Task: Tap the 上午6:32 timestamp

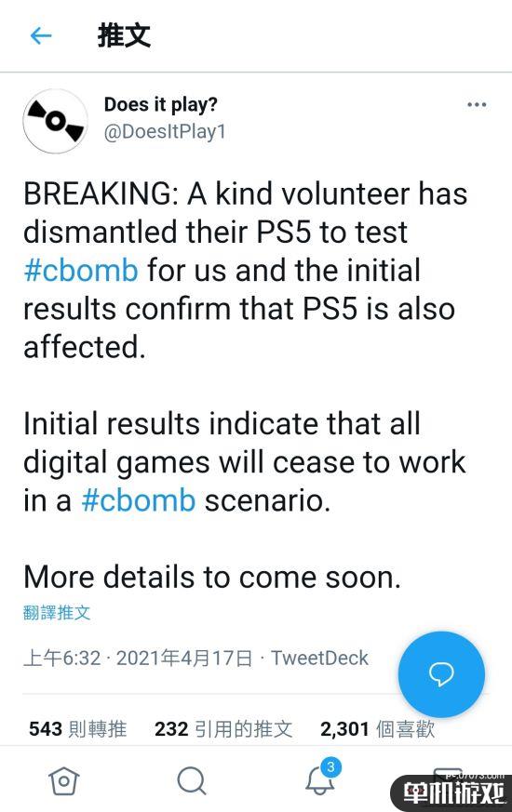Action: click(61, 659)
